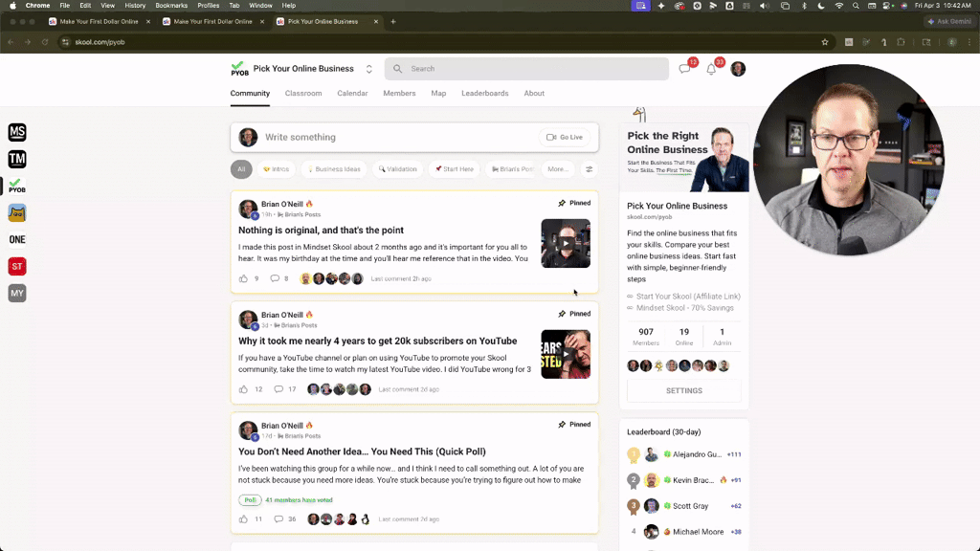980x551 pixels.
Task: Filter posts by Brian's Posts
Action: pyautogui.click(x=513, y=168)
